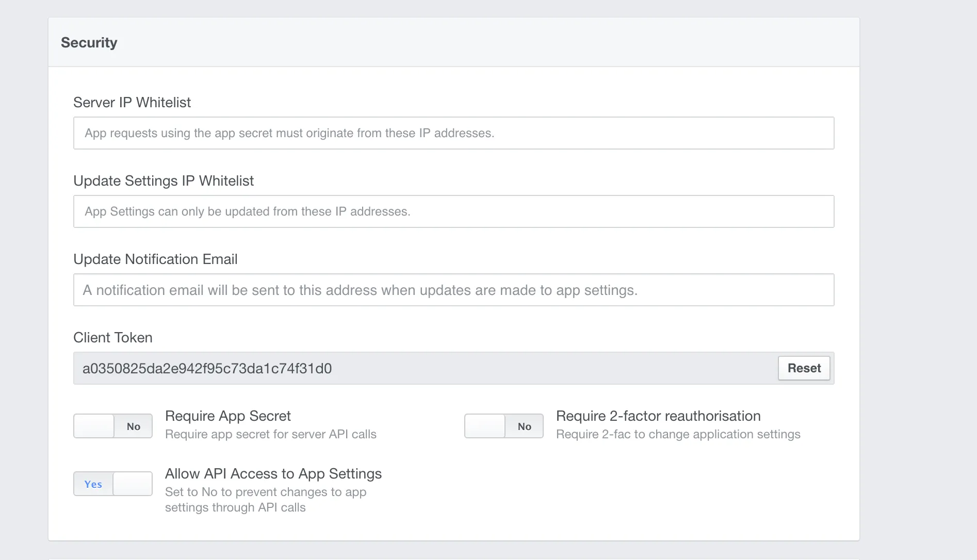Select the Client Token value field
The image size is (977, 560).
(423, 368)
